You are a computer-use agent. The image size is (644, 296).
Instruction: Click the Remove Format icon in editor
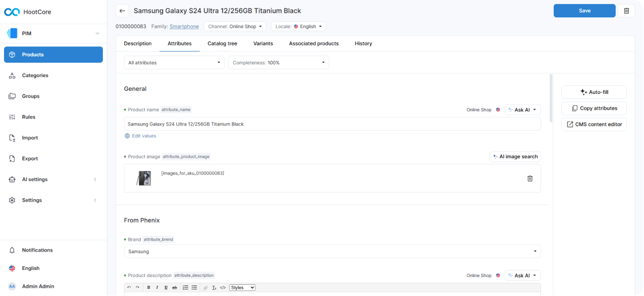click(214, 288)
